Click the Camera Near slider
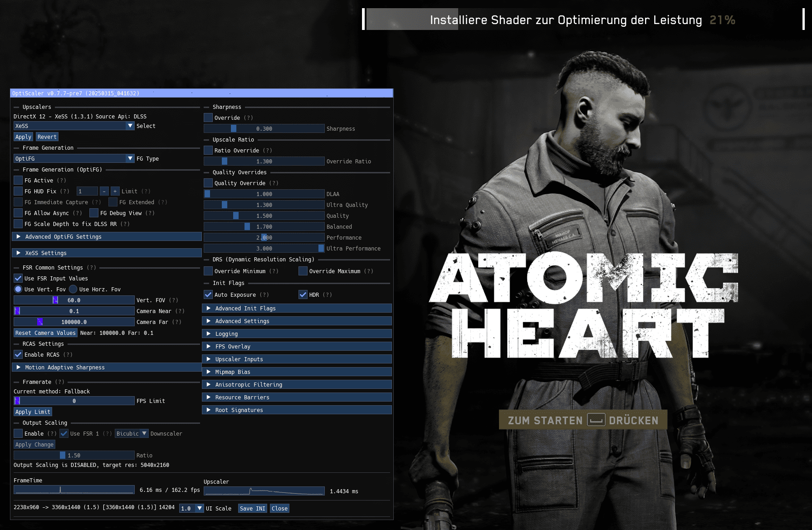The image size is (812, 530). (x=74, y=311)
